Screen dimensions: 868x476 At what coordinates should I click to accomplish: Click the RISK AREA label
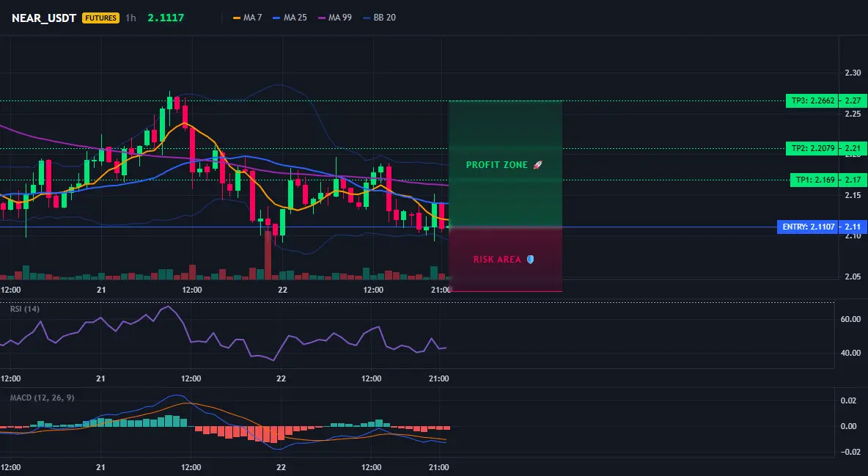(497, 260)
